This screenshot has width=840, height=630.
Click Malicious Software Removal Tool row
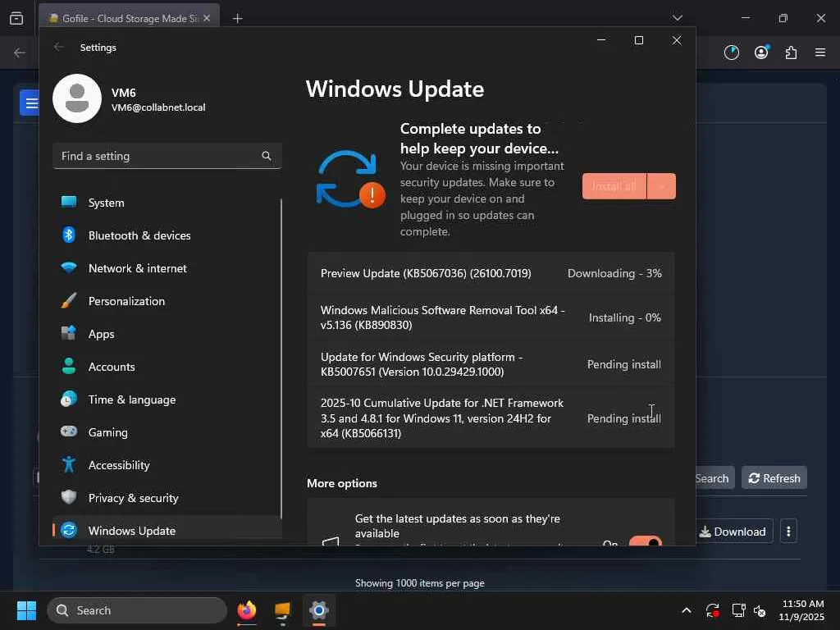tap(491, 317)
